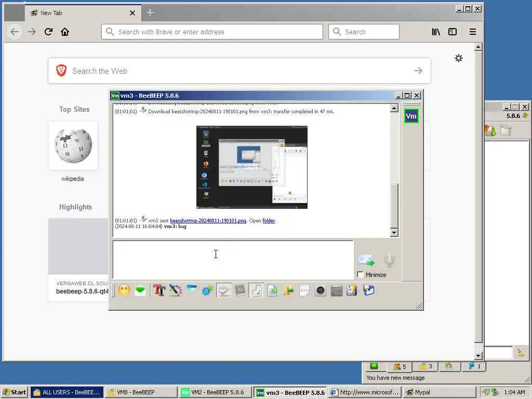Click the send folder green arrow icon
This screenshot has width=532, height=399.
pos(288,290)
